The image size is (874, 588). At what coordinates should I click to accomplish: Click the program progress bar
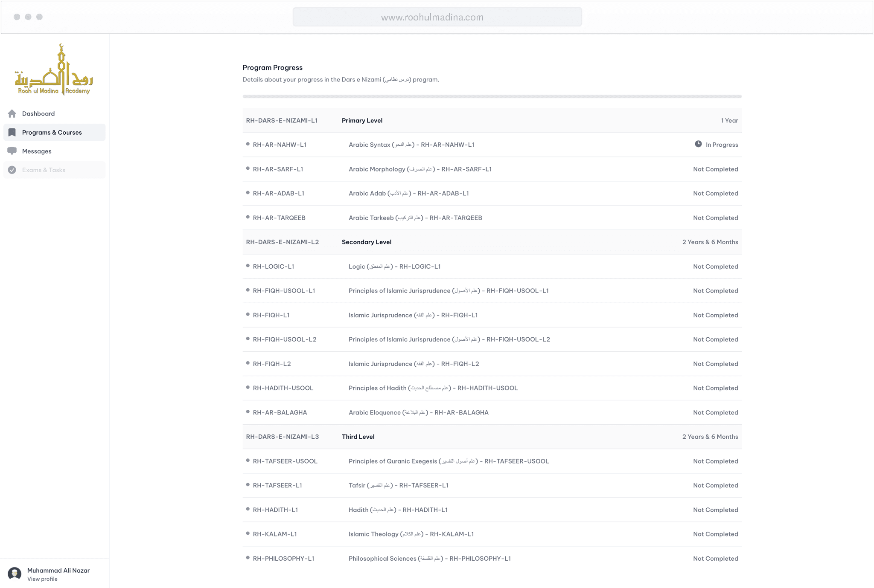492,96
